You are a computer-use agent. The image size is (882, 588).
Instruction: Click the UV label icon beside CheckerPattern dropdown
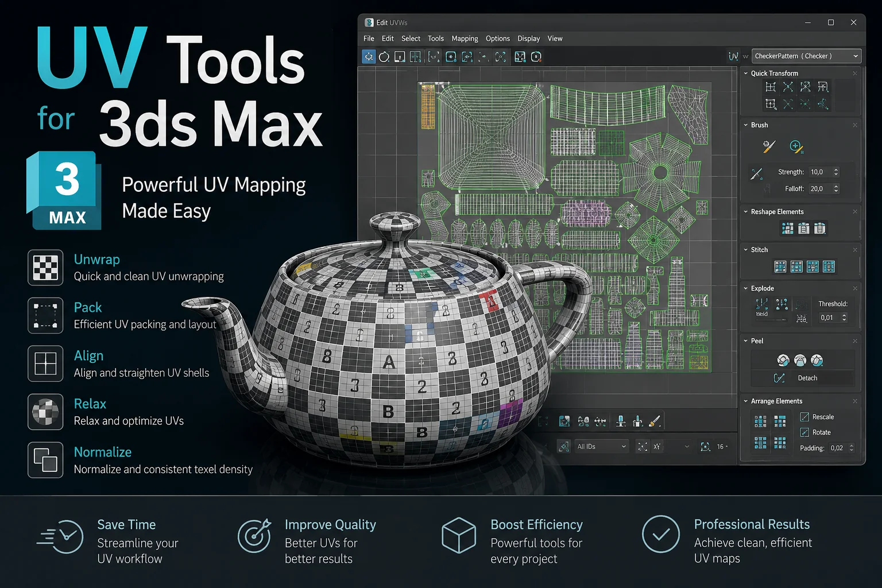[733, 56]
